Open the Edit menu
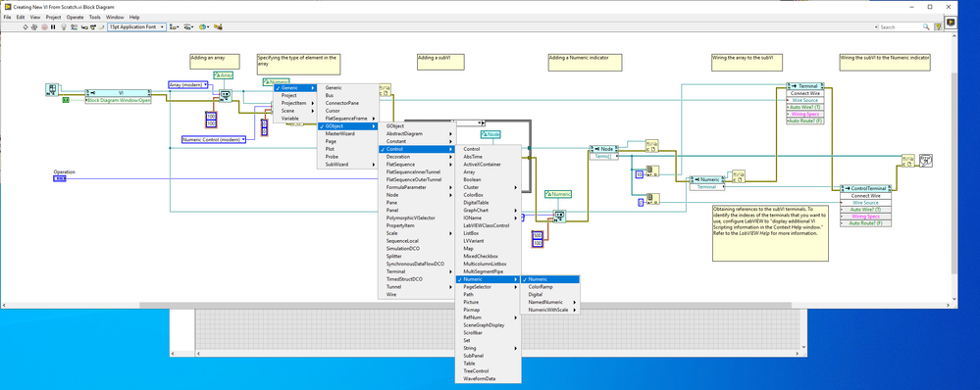980x390 pixels. [21, 17]
